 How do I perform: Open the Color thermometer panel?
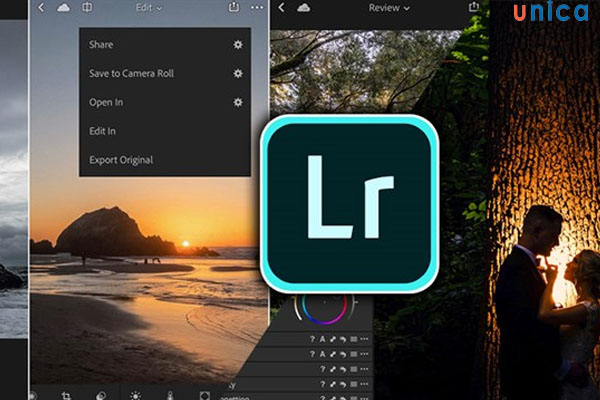(170, 395)
